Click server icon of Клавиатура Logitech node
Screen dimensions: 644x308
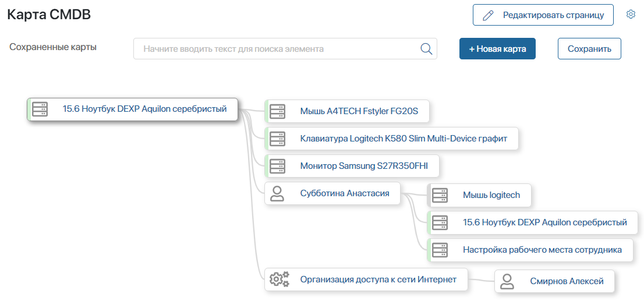[277, 139]
